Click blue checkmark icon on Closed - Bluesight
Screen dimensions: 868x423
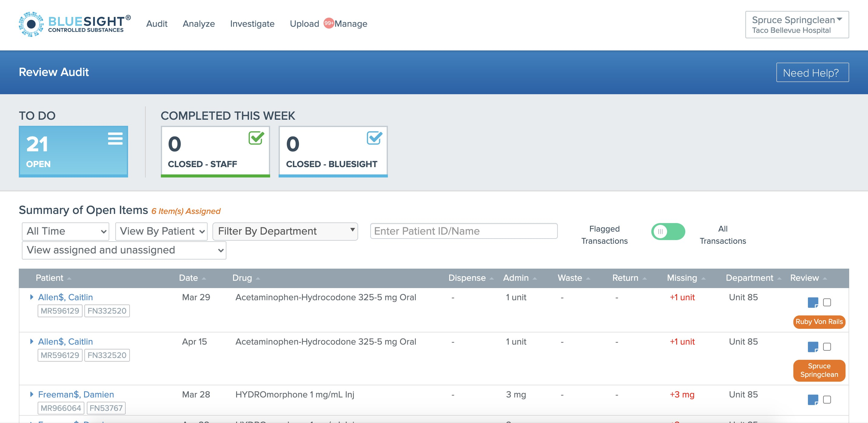[374, 138]
